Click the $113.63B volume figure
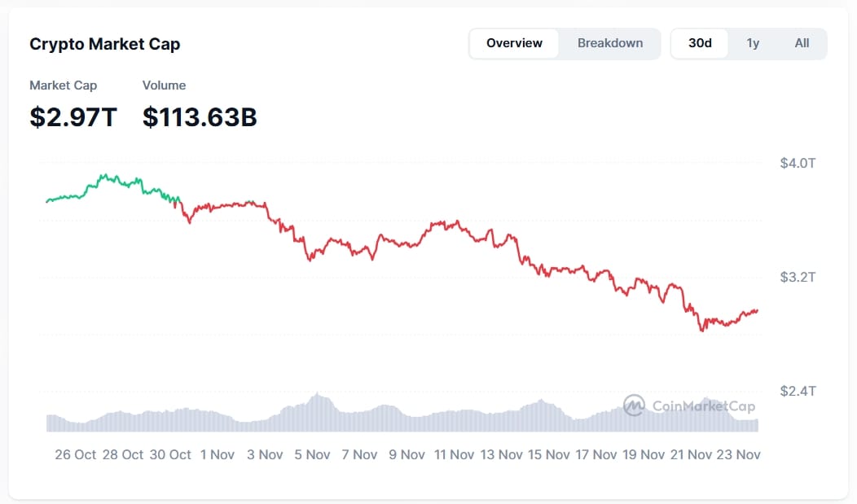The width and height of the screenshot is (857, 504). coord(200,117)
